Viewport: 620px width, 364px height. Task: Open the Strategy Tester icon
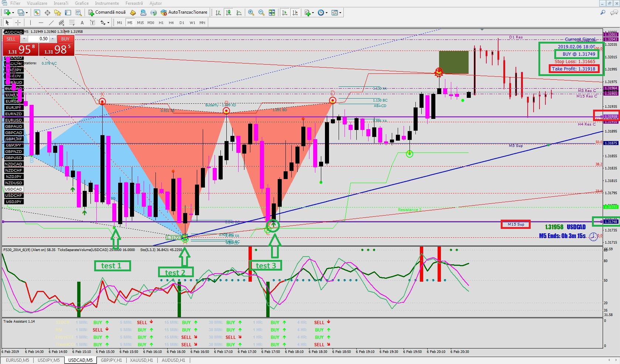coord(78,13)
